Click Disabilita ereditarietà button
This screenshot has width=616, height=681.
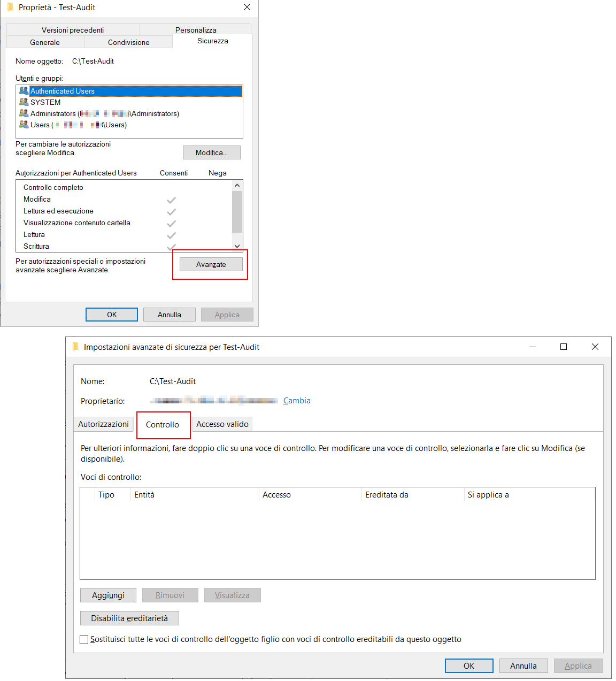129,618
